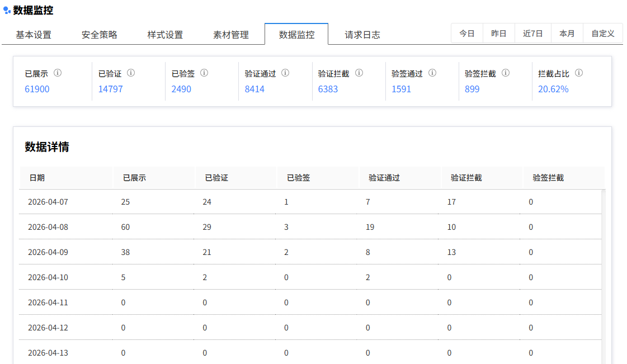Viewport: 627px width, 364px height.
Task: Switch to the 请求日志 tab
Action: coord(362,35)
